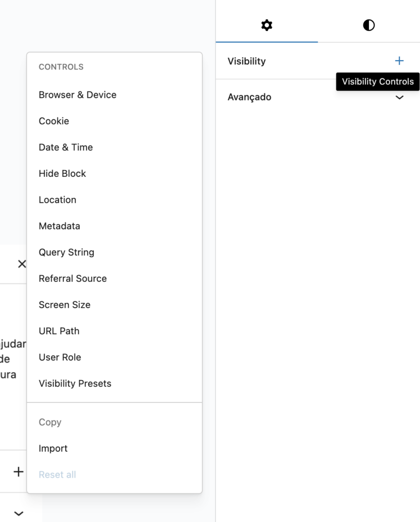Add the Date & Time control

pyautogui.click(x=114, y=147)
